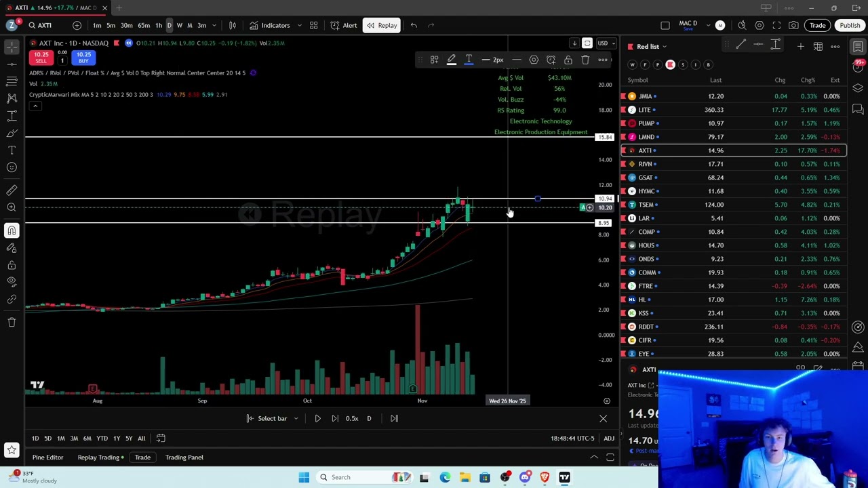This screenshot has height=488, width=868.
Task: Click the BUY 10.25 button
Action: coord(83,57)
